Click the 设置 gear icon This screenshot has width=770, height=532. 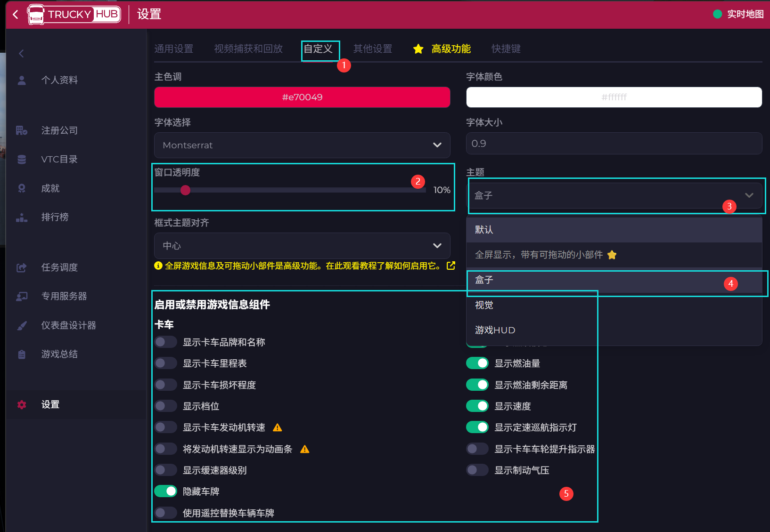pos(22,405)
